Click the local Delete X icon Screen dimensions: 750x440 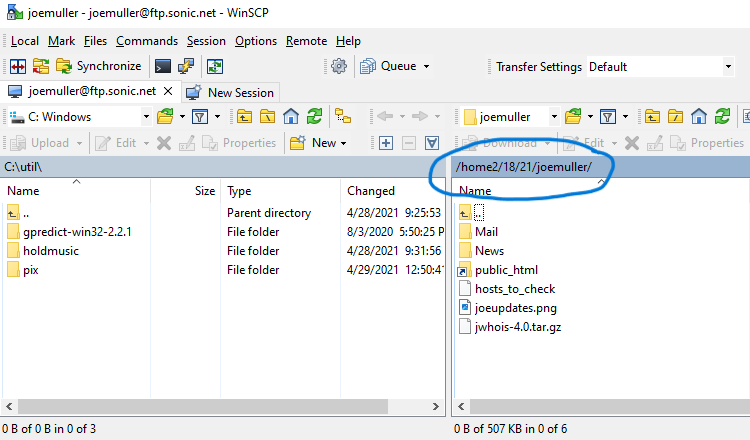(164, 143)
